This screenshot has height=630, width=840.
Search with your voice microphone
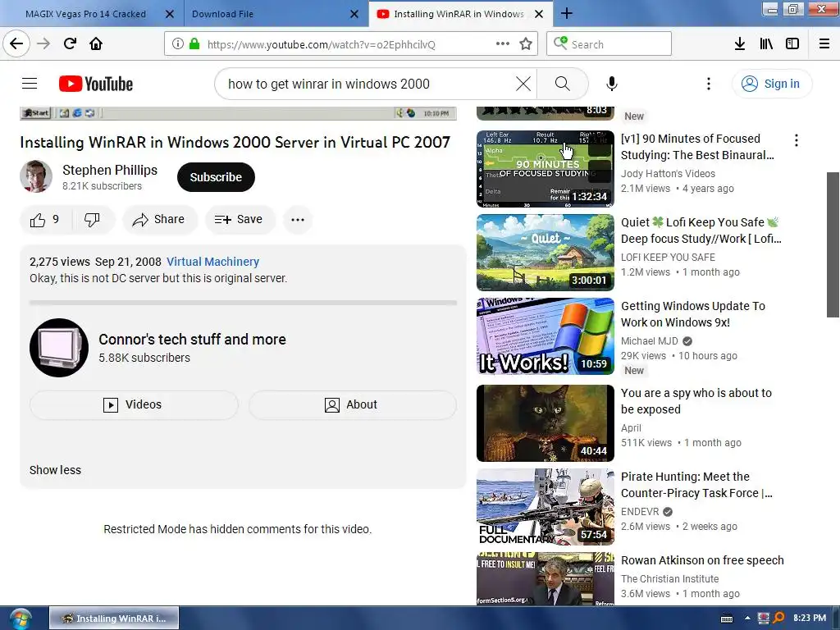(x=612, y=84)
